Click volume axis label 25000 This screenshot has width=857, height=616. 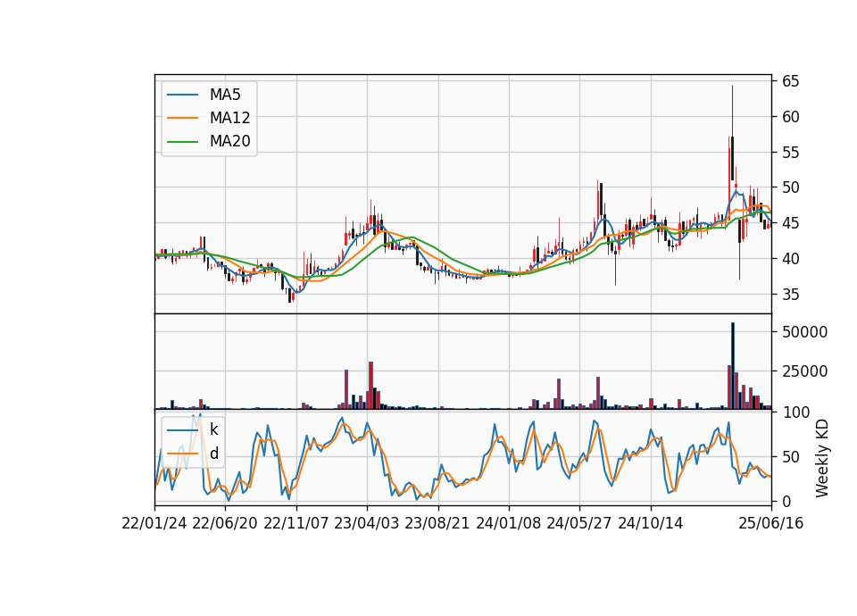tap(804, 371)
